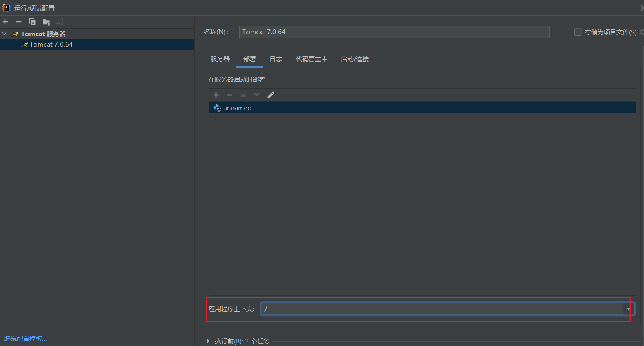Sort configurations alphabetically icon
The image size is (644, 346).
click(x=60, y=22)
